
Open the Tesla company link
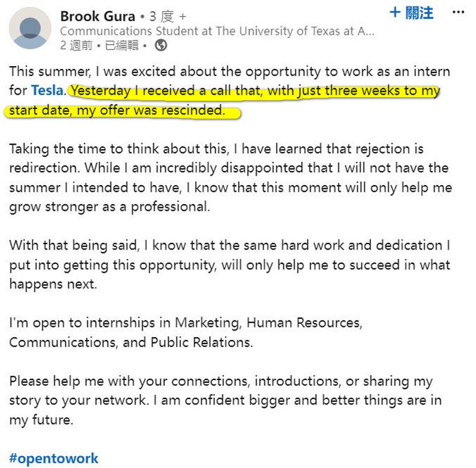48,91
